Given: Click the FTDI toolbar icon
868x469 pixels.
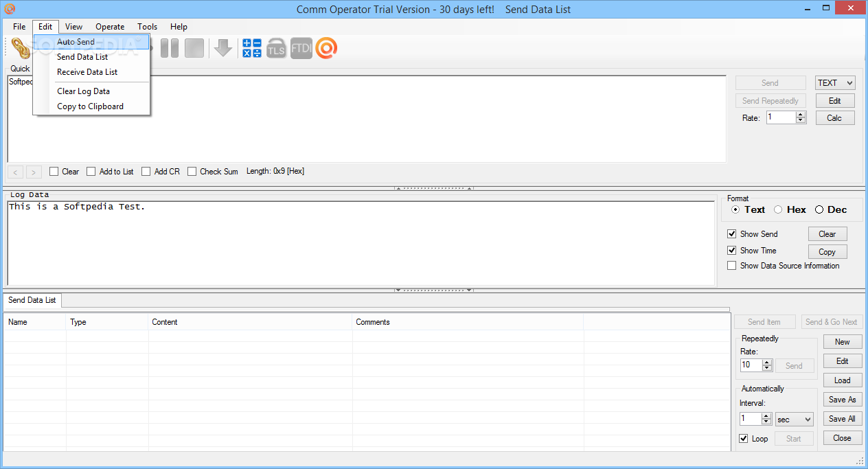Looking at the screenshot, I should (x=301, y=48).
